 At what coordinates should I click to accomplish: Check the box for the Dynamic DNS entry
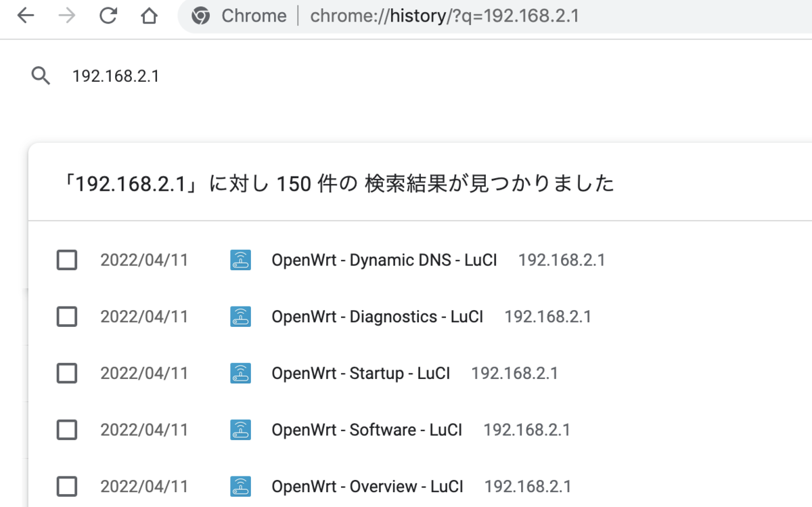[x=66, y=260]
